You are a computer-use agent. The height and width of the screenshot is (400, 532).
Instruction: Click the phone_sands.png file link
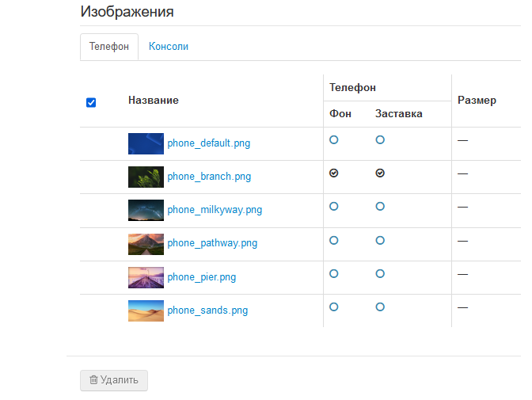(207, 310)
